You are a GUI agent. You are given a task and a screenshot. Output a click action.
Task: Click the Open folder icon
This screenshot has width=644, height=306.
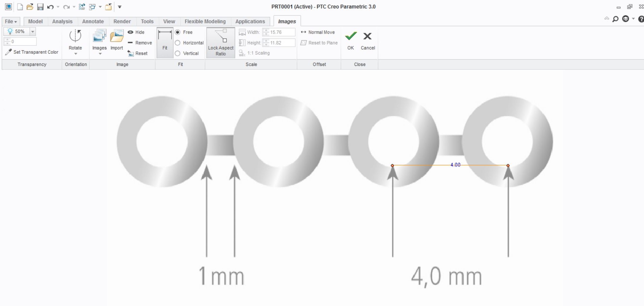[30, 7]
